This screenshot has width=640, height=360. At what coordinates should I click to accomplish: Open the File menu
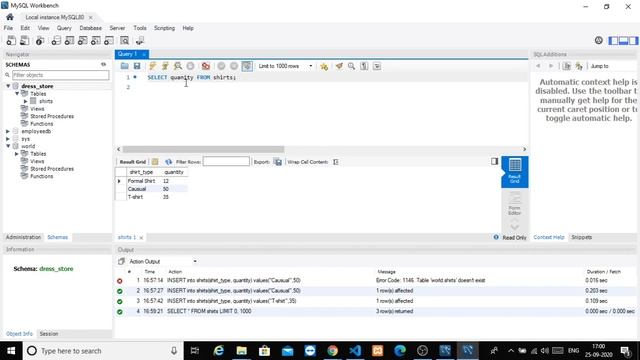point(8,28)
